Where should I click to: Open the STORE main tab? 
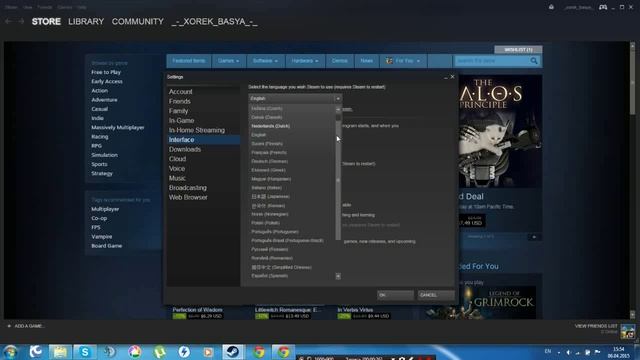click(x=46, y=22)
